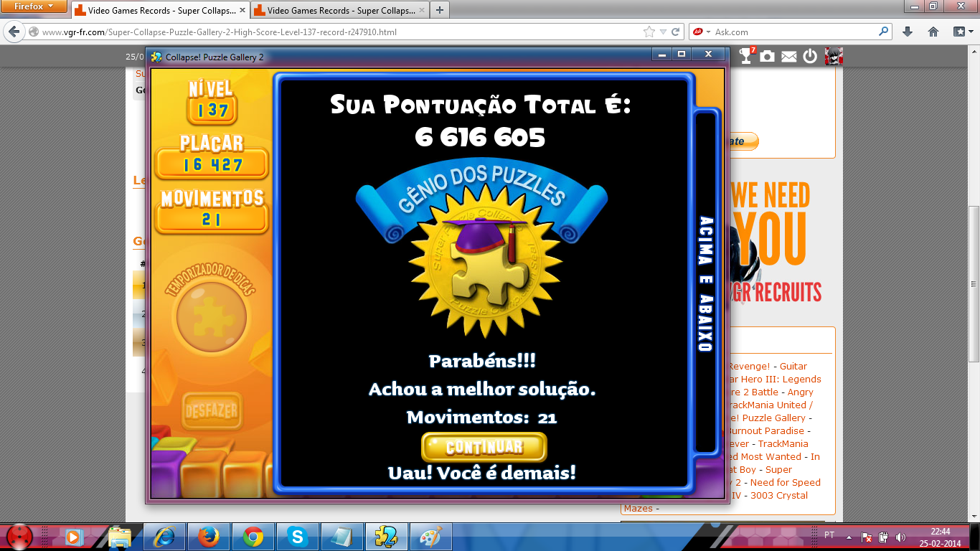Open a new browser tab
This screenshot has height=551, width=980.
click(439, 10)
